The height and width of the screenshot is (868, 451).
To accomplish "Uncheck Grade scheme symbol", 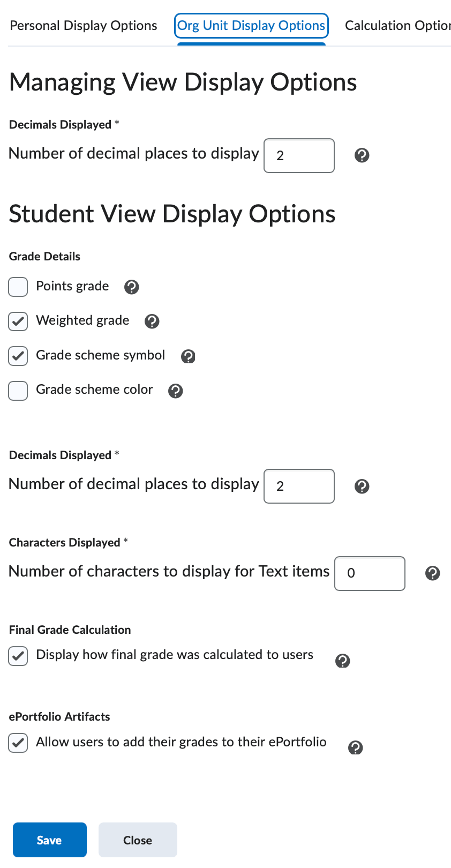I will point(18,356).
